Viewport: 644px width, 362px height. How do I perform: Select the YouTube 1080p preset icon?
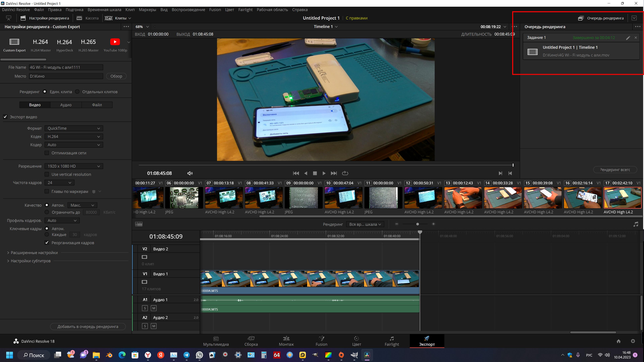pos(115,42)
